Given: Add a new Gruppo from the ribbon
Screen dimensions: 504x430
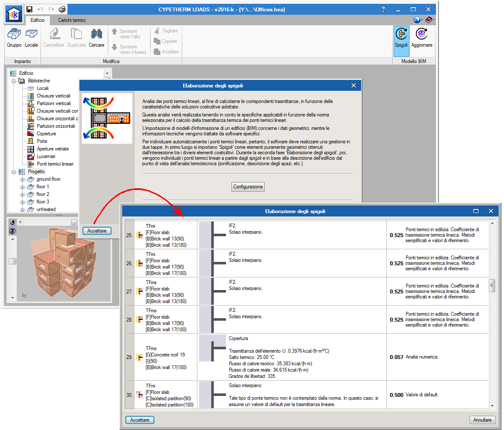Looking at the screenshot, I should (15, 38).
